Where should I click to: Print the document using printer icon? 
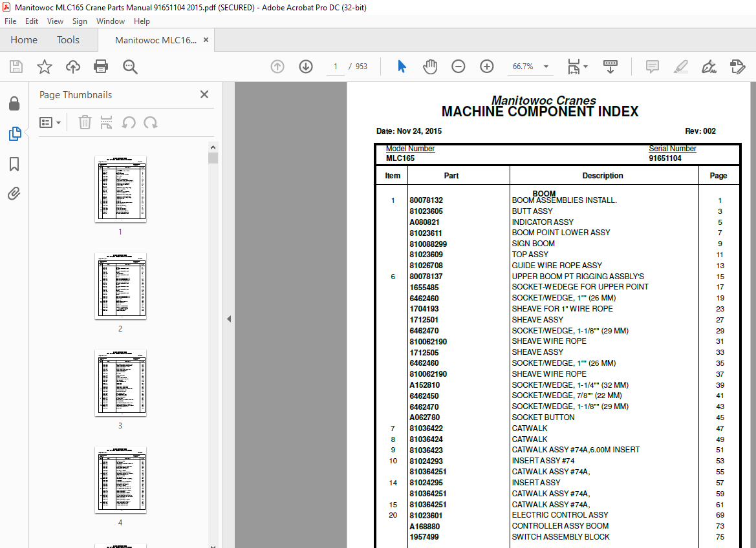(101, 67)
